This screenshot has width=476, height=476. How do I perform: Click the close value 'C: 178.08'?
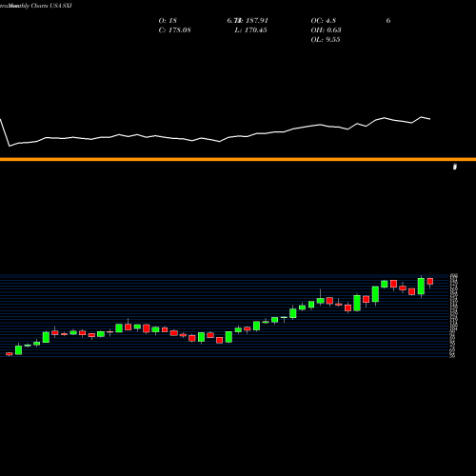(174, 30)
